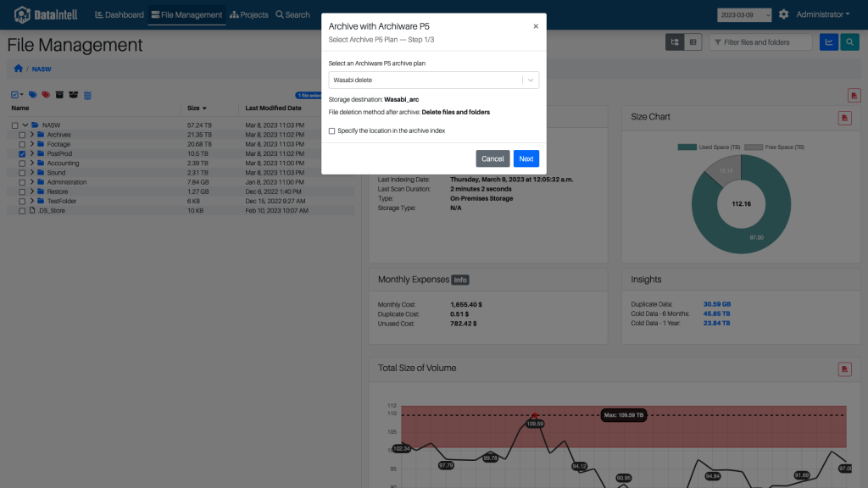
Task: Focus the Filter files and folders field
Action: coord(760,42)
